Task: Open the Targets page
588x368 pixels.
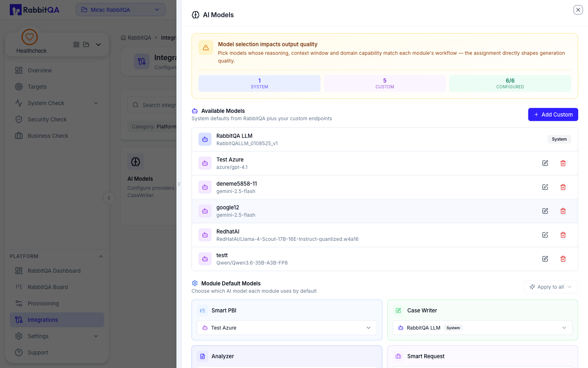Action: pyautogui.click(x=57, y=87)
